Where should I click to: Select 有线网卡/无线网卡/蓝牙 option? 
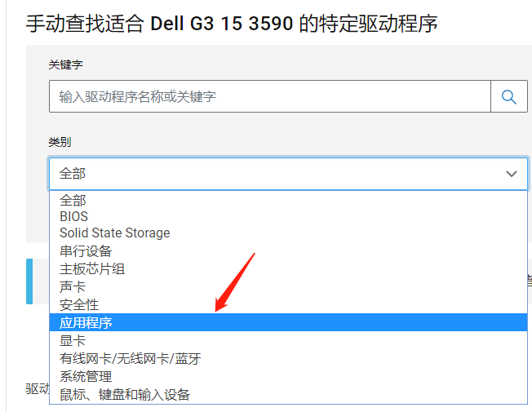click(x=130, y=358)
